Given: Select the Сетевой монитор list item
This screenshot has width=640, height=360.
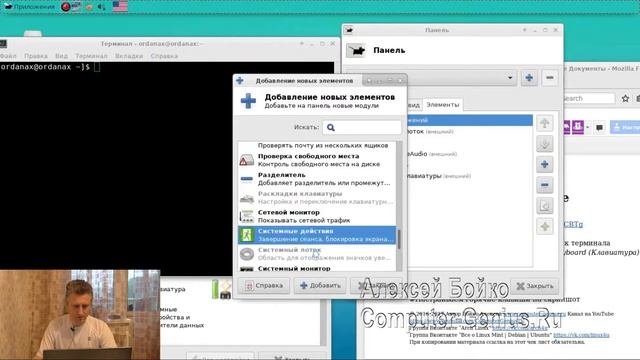Looking at the screenshot, I should click(x=317, y=216).
